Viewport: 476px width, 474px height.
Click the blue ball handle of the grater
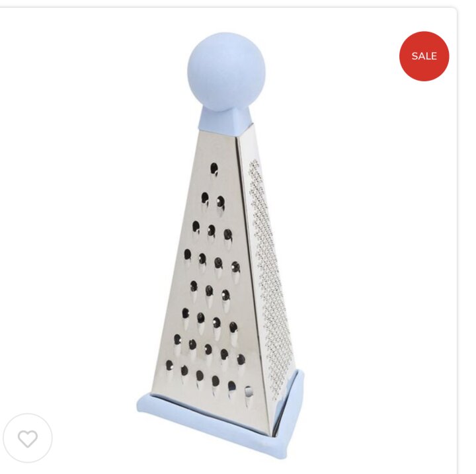click(226, 71)
